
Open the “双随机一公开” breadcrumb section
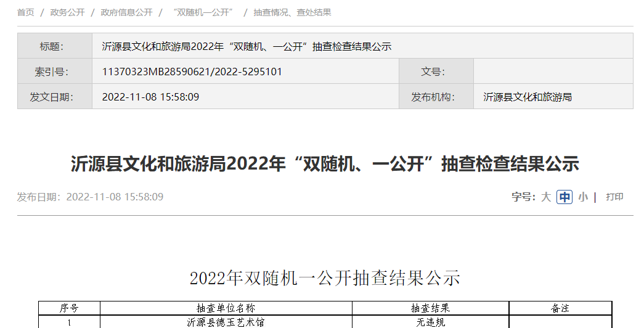pos(203,12)
